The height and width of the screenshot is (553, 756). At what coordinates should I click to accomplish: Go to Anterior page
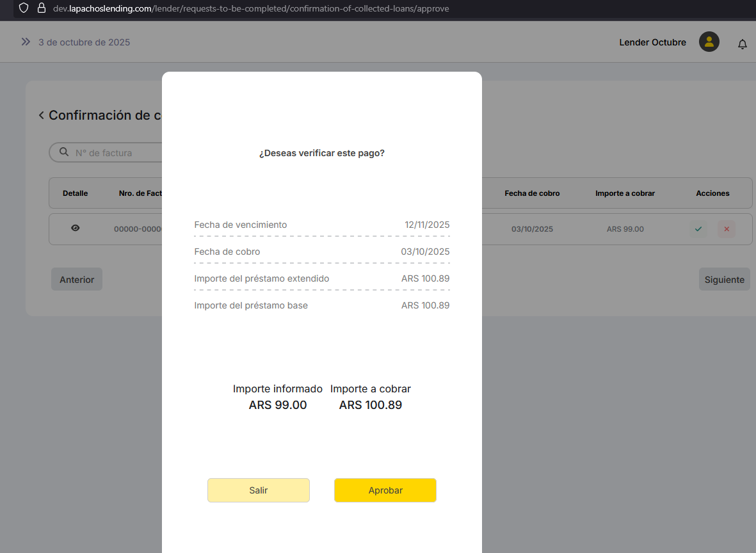coord(77,280)
